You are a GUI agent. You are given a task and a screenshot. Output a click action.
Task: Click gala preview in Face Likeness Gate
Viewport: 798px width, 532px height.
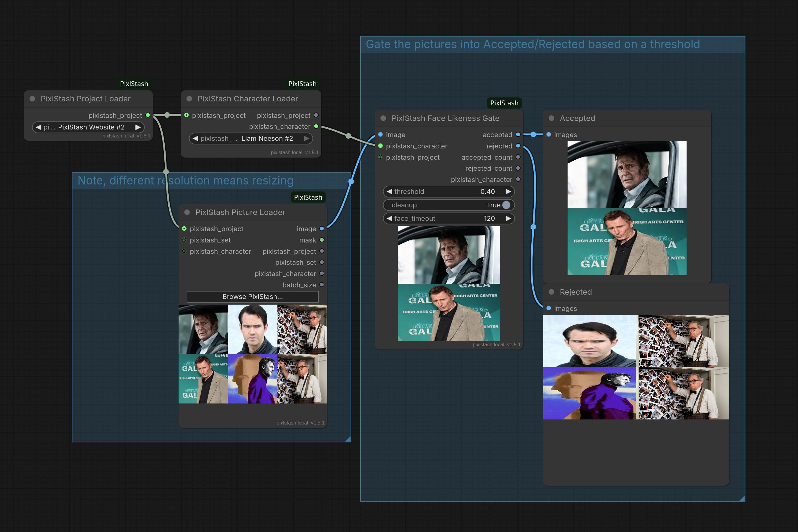[449, 312]
